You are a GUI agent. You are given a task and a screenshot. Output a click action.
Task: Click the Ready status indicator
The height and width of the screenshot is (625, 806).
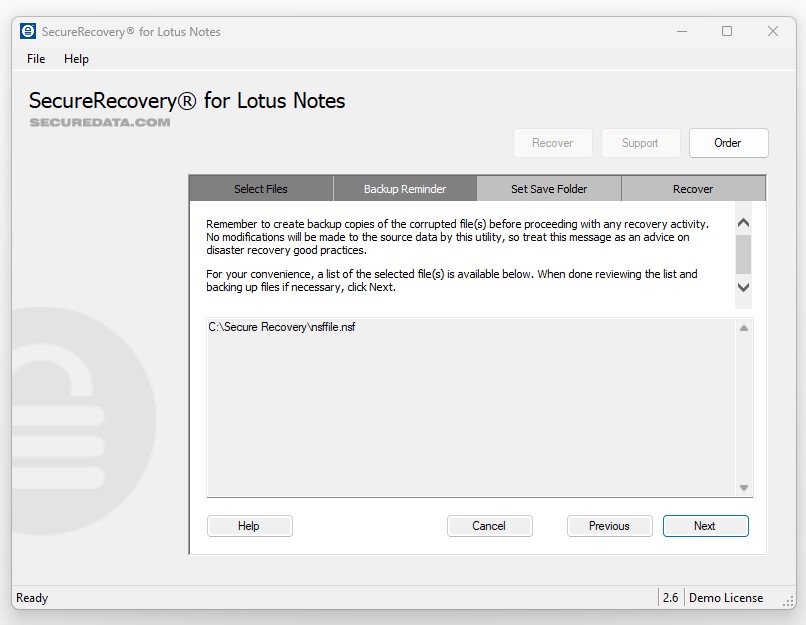tap(31, 597)
